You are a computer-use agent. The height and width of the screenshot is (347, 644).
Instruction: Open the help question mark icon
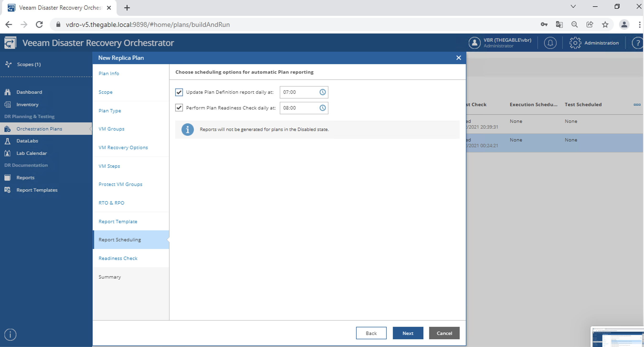point(637,43)
